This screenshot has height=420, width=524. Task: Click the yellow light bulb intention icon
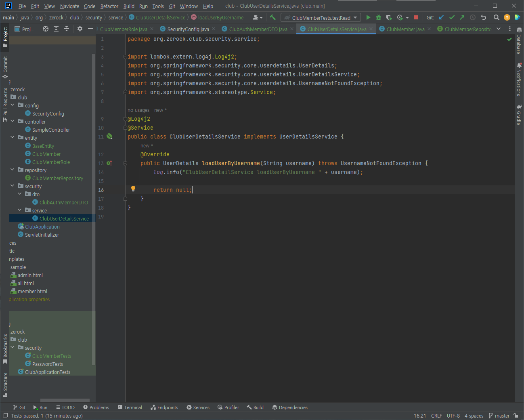pyautogui.click(x=133, y=189)
